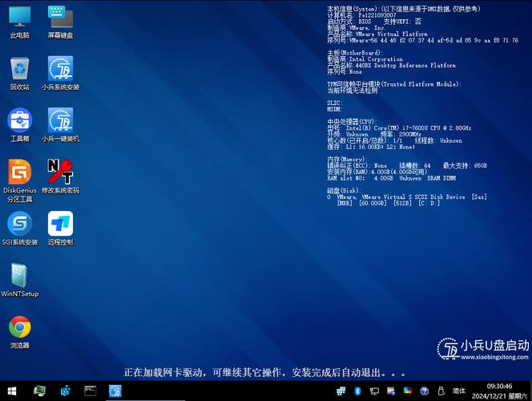Open the network tray icon

point(341,391)
